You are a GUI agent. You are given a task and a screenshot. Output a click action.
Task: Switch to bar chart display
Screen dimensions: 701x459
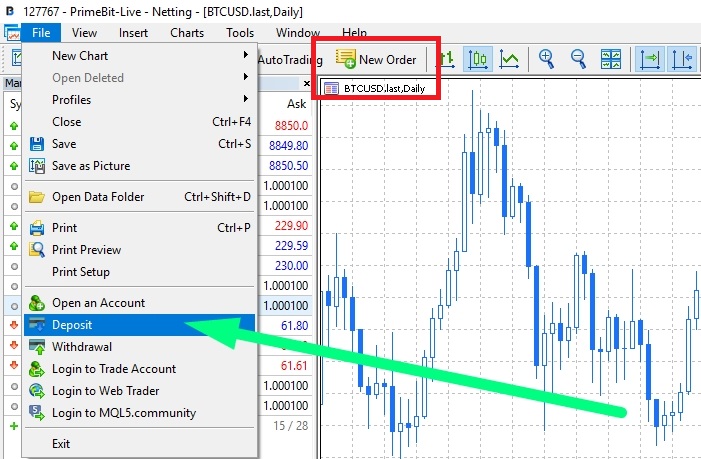coord(445,59)
